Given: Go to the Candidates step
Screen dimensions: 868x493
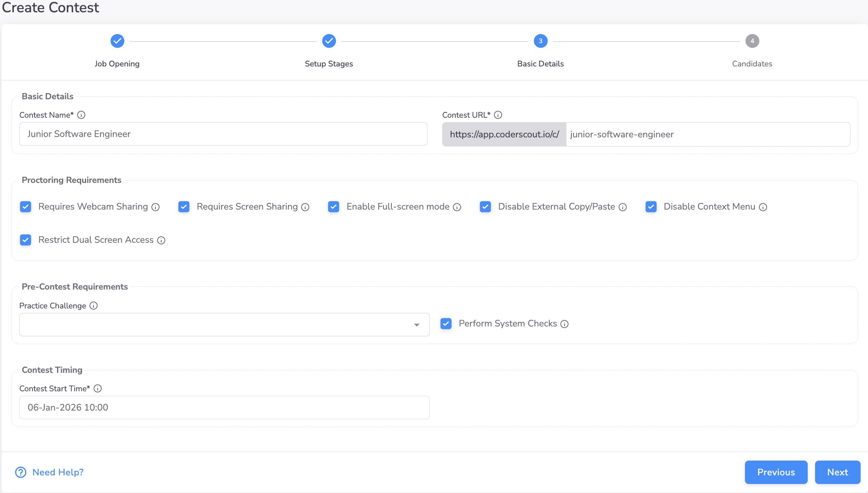Looking at the screenshot, I should point(752,41).
